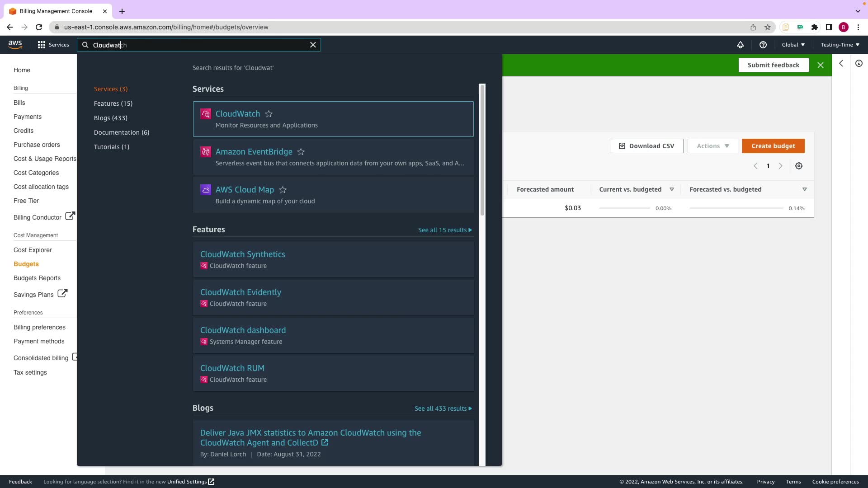Viewport: 868px width, 488px height.
Task: Click the Cloudwatch search input field
Action: point(199,45)
